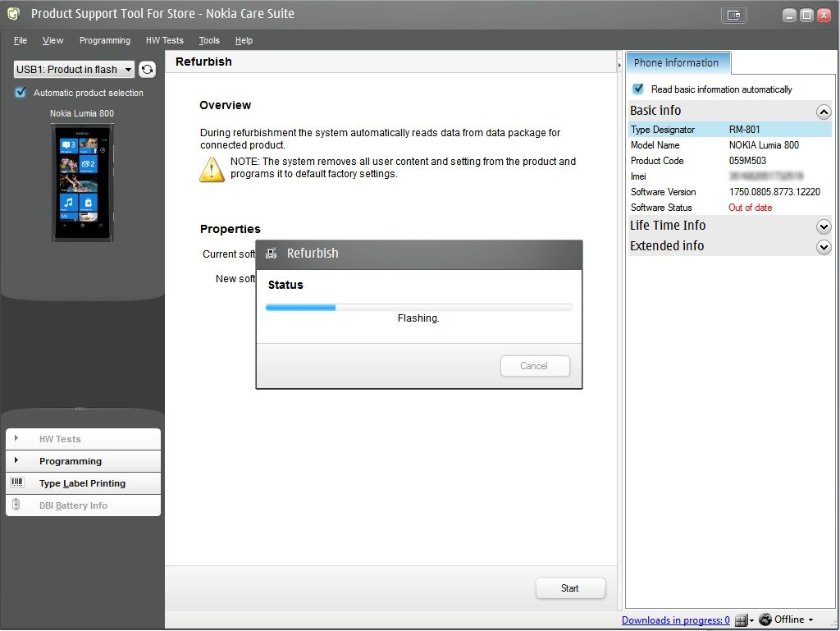Cancel the Refurbish flashing dialog
The image size is (840, 631).
535,366
